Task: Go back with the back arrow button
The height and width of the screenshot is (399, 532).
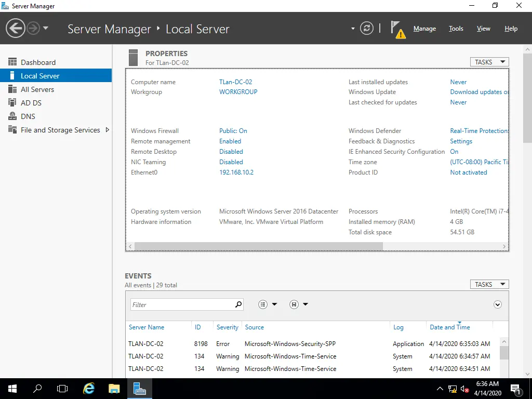Action: coord(15,28)
